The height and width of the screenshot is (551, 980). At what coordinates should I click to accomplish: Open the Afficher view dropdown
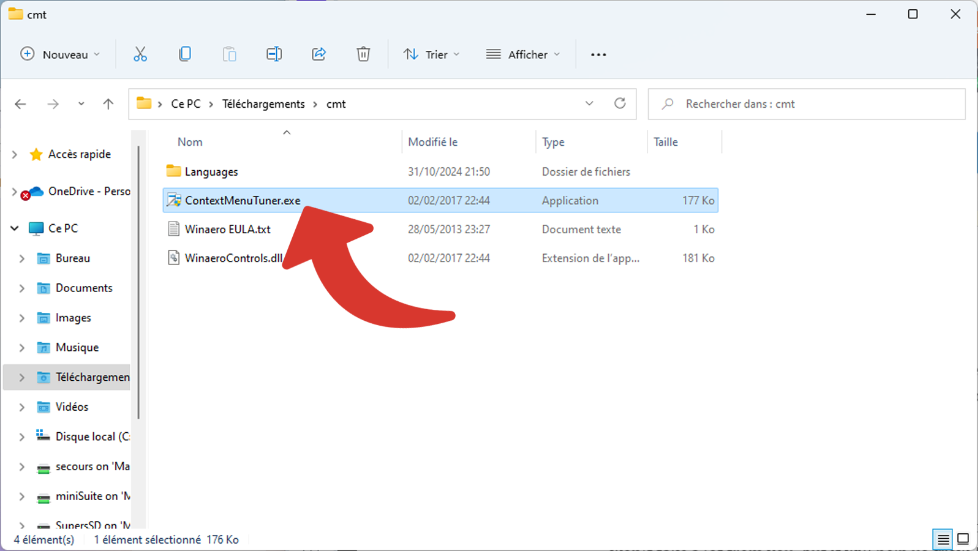523,54
